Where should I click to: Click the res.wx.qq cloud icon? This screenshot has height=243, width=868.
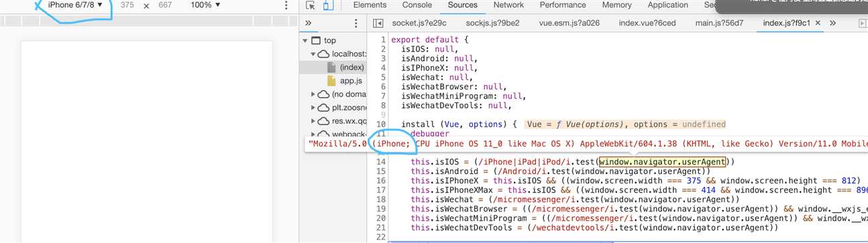324,121
